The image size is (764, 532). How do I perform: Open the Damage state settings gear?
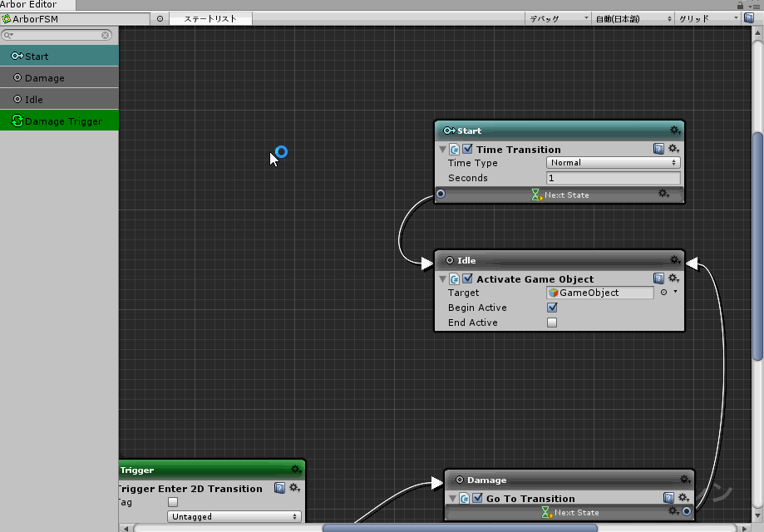tap(684, 480)
